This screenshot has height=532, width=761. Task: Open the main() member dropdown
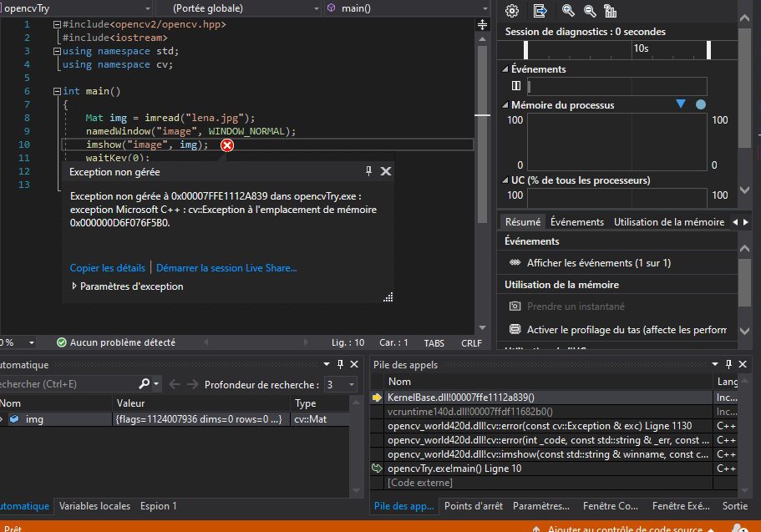tap(485, 8)
